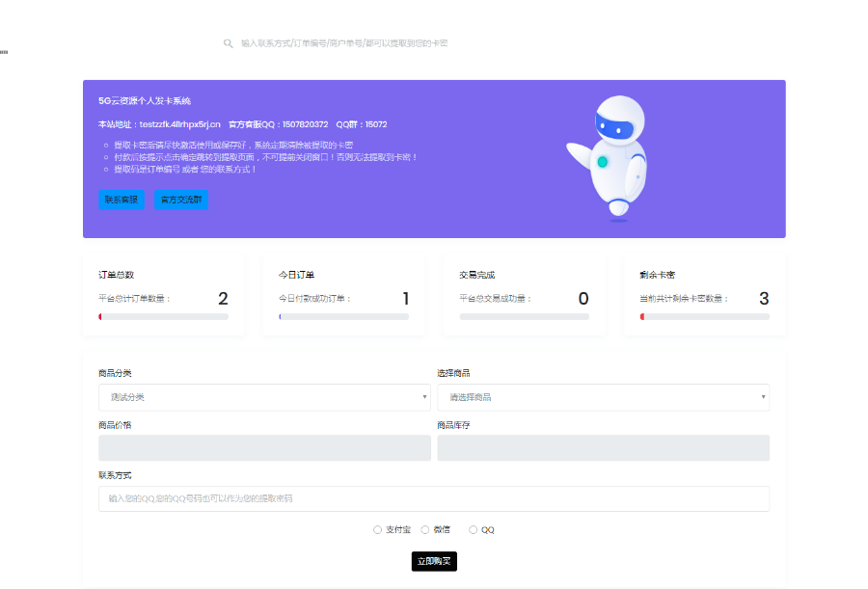Click the 商品库存 stock field

tap(603, 447)
